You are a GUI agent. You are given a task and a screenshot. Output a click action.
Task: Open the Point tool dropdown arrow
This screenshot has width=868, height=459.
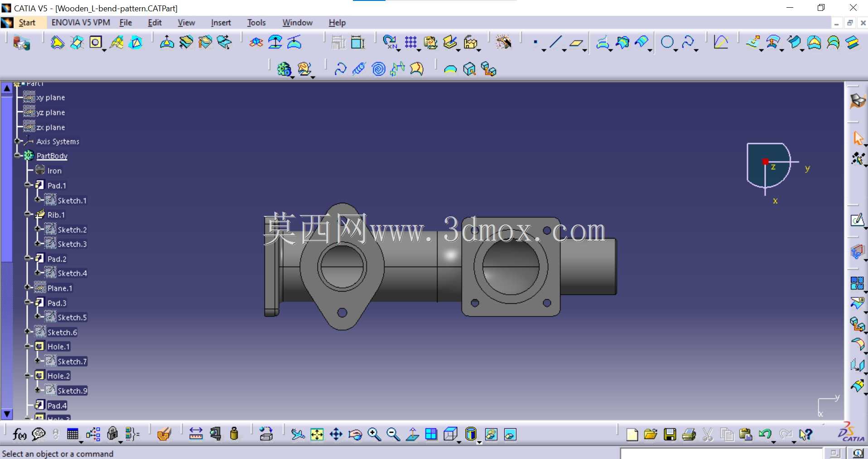[x=544, y=50]
